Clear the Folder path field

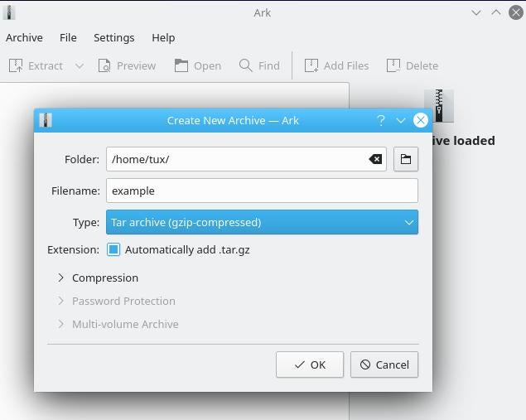click(375, 159)
